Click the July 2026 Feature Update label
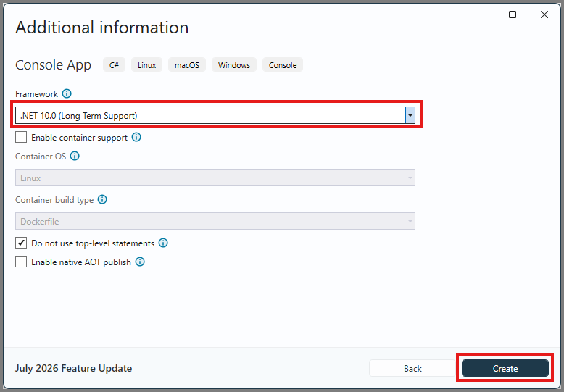This screenshot has width=564, height=392. pos(73,368)
